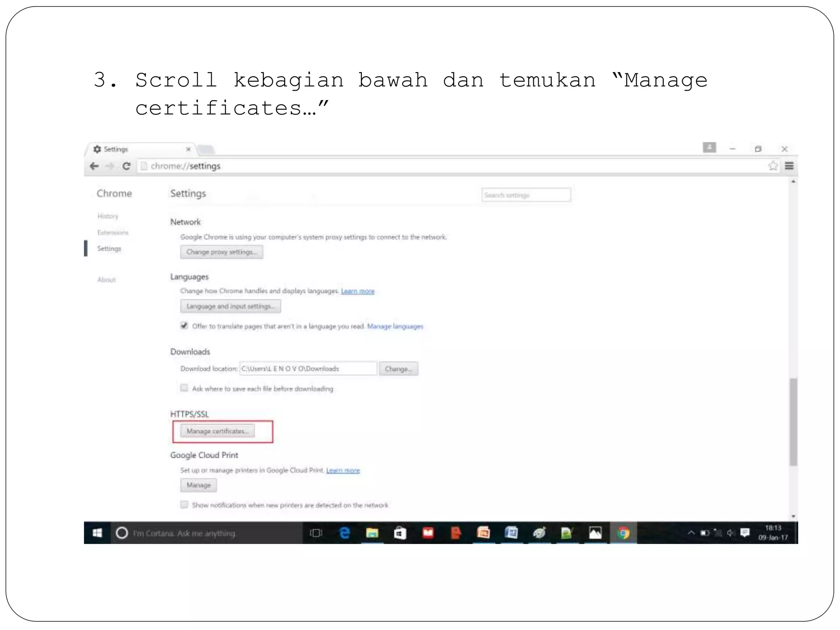Open a new tab beside the Settings tab
Viewport: 840px width, 630px height.
[x=206, y=149]
